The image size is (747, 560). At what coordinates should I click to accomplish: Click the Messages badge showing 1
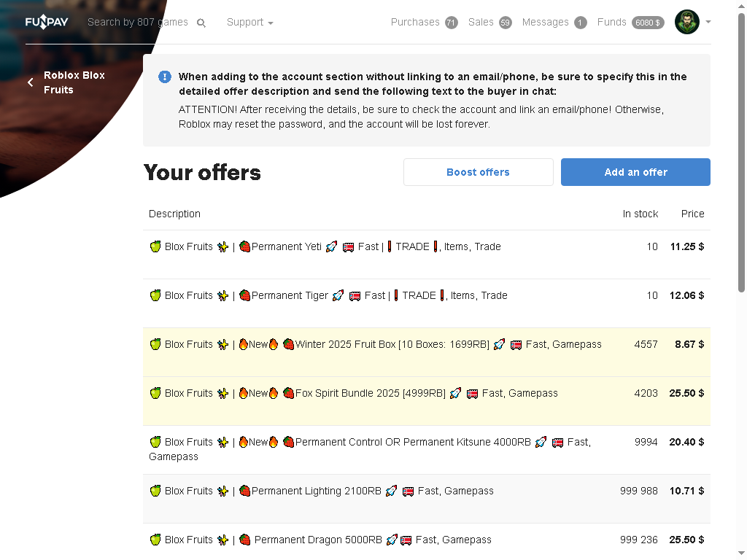[x=580, y=23]
